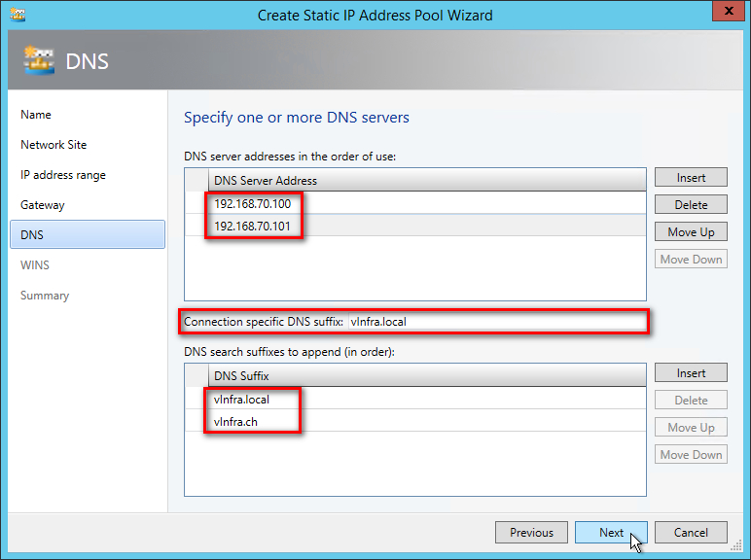Screen dimensions: 751x560
Task: Go to the Network Site step
Action: click(54, 145)
